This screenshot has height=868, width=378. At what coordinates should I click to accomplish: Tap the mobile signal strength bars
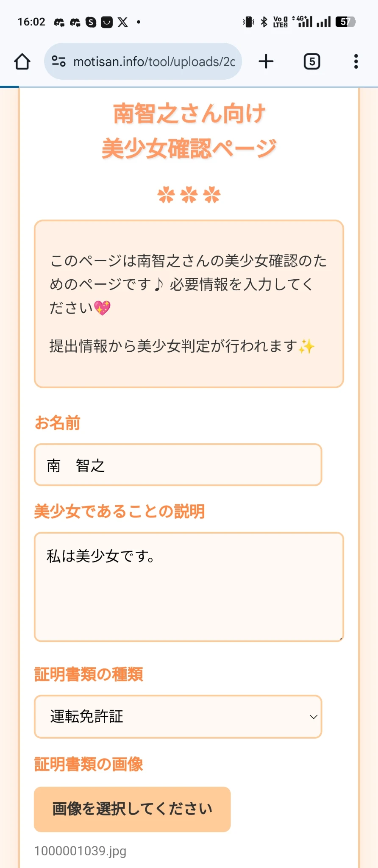pos(324,22)
